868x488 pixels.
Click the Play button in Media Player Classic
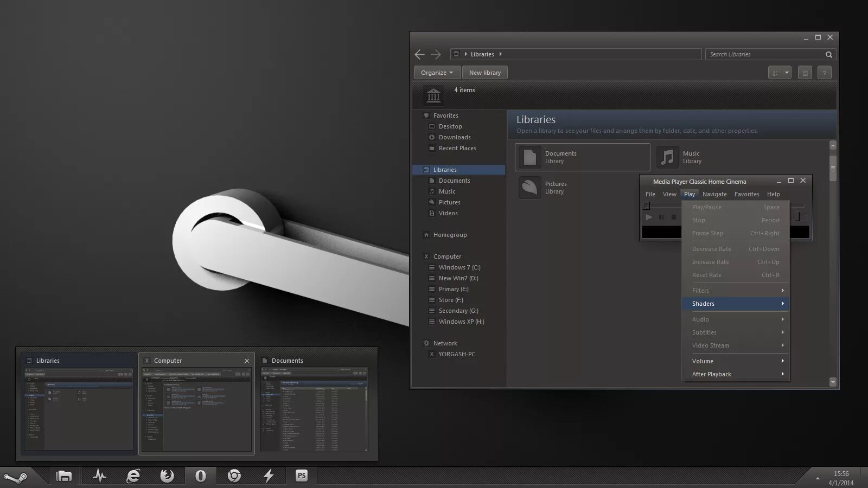click(x=649, y=217)
